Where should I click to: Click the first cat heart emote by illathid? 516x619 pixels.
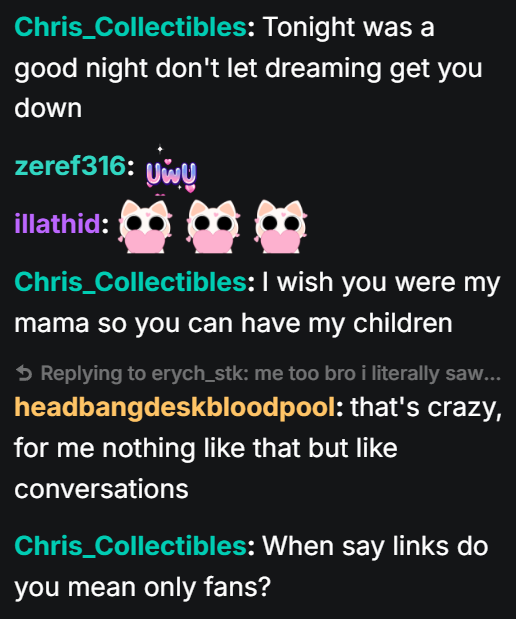tap(145, 226)
